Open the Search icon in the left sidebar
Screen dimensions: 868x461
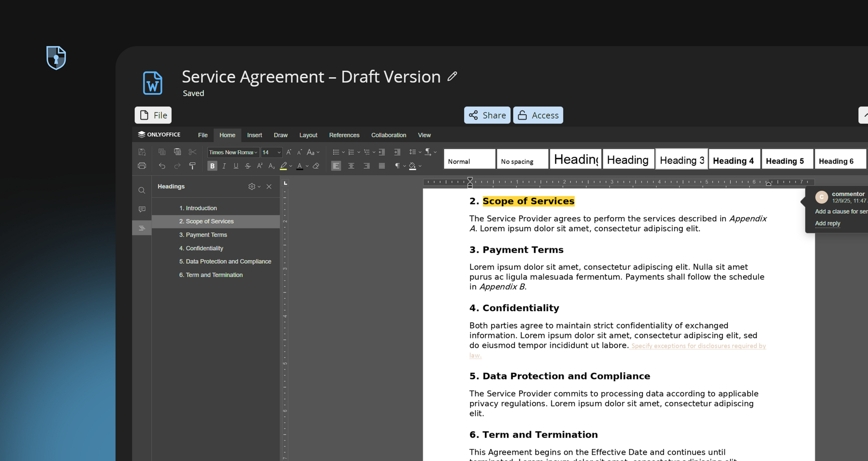(142, 190)
